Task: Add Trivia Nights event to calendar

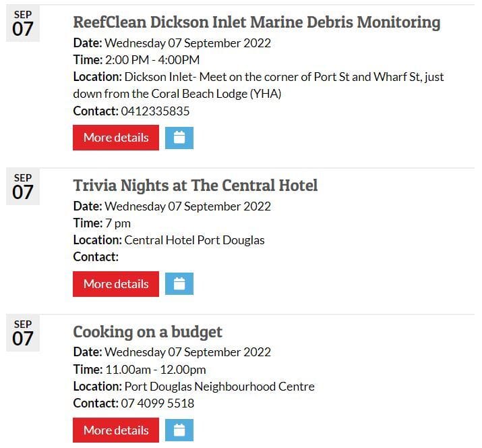Action: point(179,284)
